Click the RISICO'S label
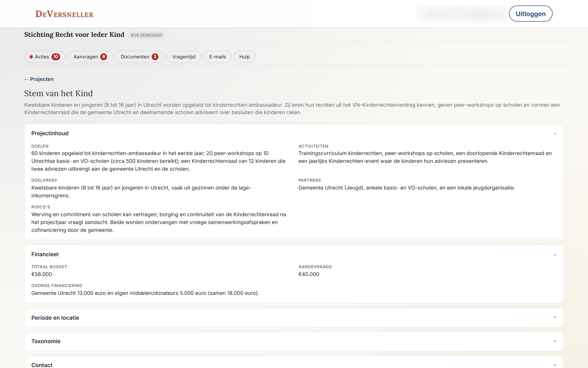588x368 pixels. click(x=41, y=207)
